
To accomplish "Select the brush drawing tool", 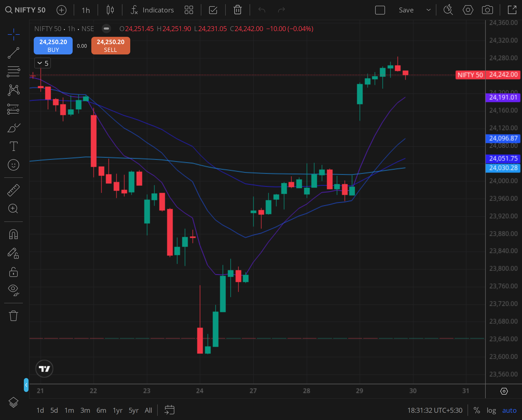I will point(13,128).
